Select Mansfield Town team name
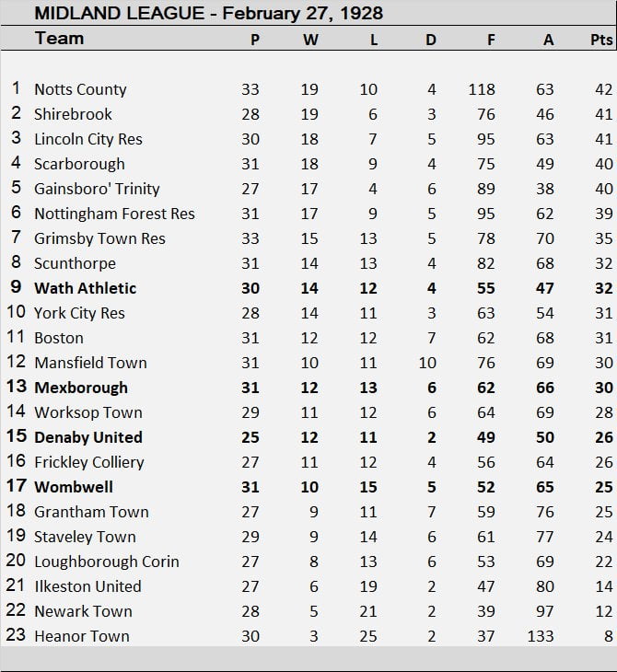The width and height of the screenshot is (617, 672). click(90, 363)
